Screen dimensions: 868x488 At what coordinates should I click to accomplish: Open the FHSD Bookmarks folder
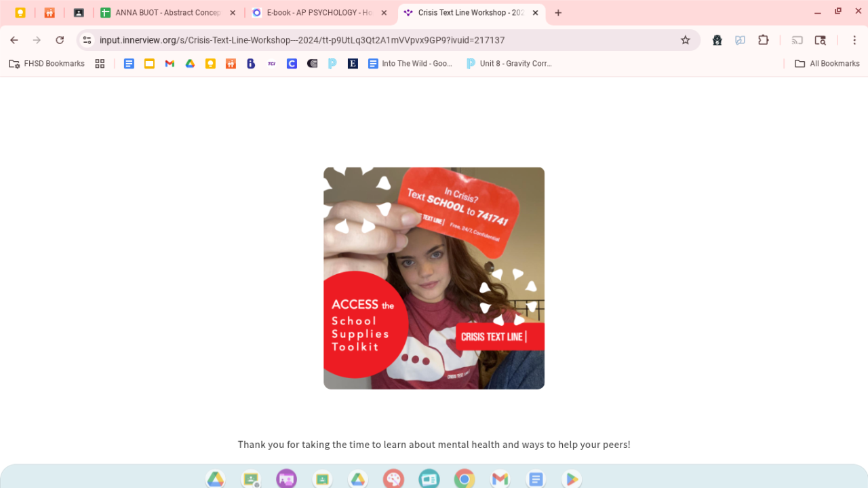click(x=47, y=64)
